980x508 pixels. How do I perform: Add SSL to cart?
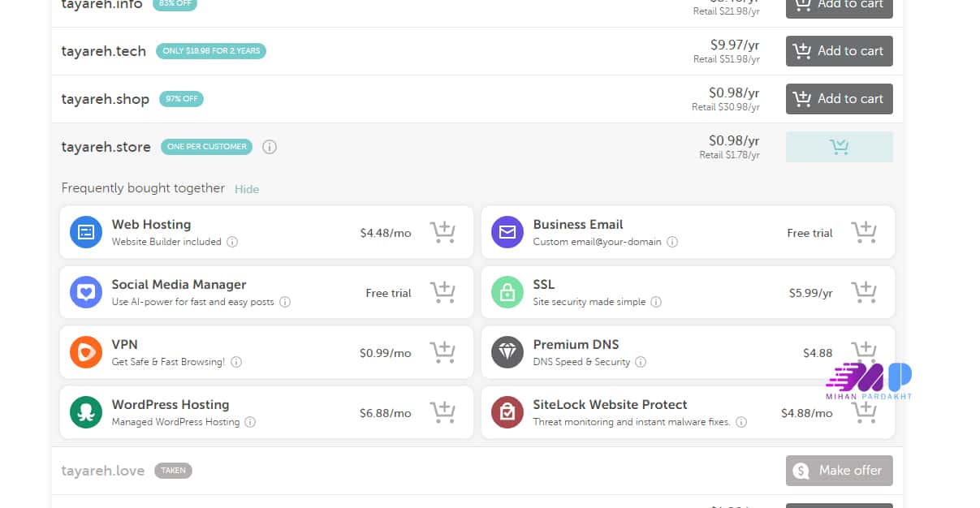point(864,293)
